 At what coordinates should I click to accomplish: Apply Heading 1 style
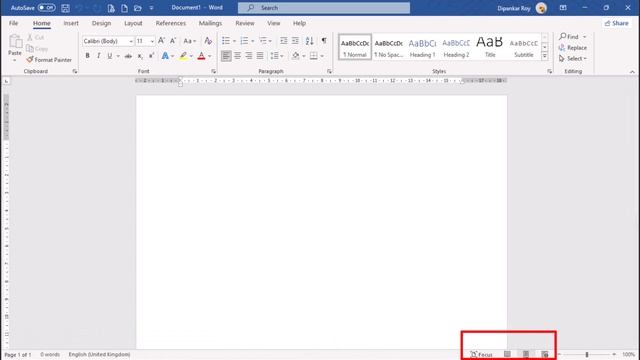click(x=422, y=47)
